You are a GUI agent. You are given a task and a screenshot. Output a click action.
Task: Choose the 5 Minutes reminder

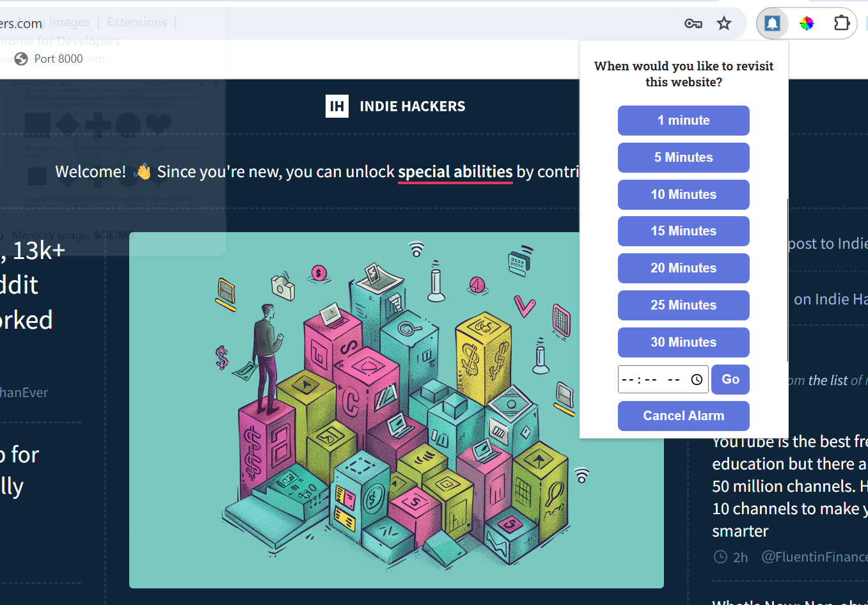tap(683, 157)
